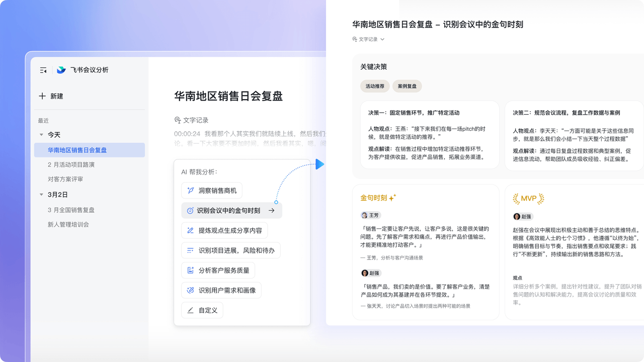Click the blue play arrow connector

(319, 164)
